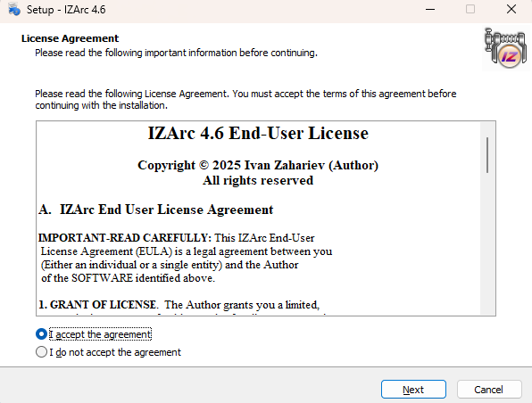532x403 pixels.
Task: Cancel the IZArc setup
Action: [488, 389]
